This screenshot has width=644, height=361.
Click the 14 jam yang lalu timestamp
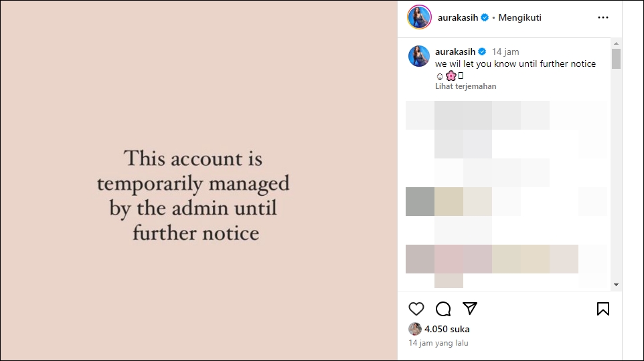click(x=438, y=343)
